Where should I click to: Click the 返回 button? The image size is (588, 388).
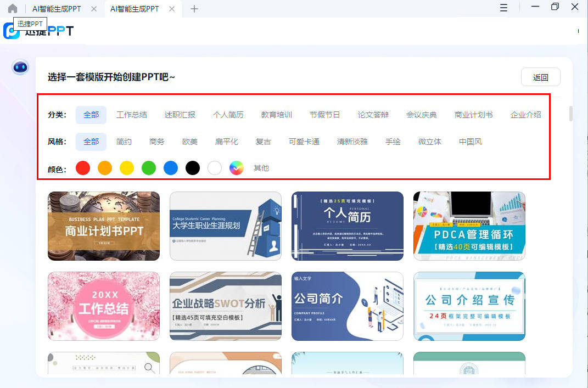coord(540,77)
